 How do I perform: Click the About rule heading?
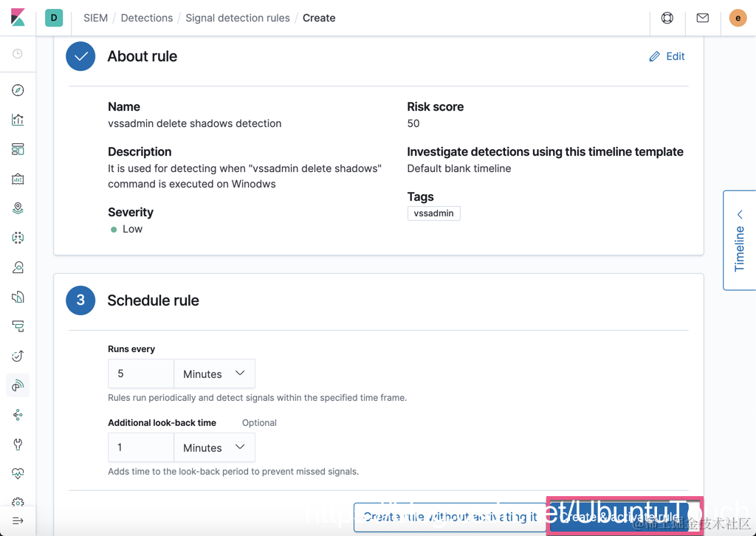tap(142, 56)
